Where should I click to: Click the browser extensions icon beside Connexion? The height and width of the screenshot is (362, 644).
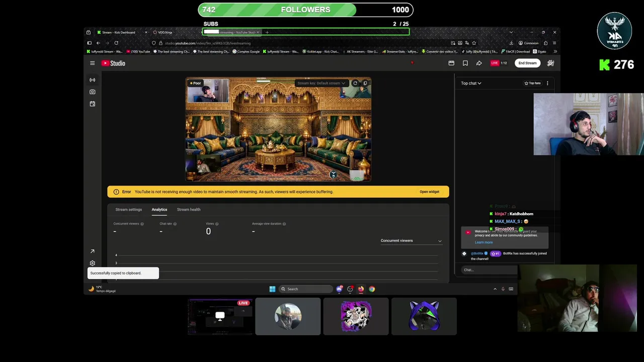(545, 43)
